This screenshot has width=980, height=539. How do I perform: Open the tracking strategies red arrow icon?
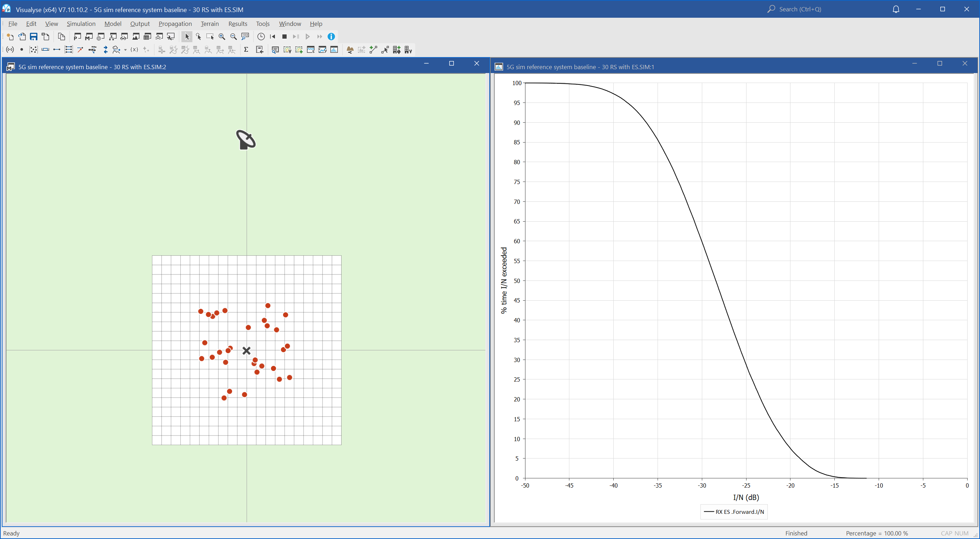coord(80,50)
